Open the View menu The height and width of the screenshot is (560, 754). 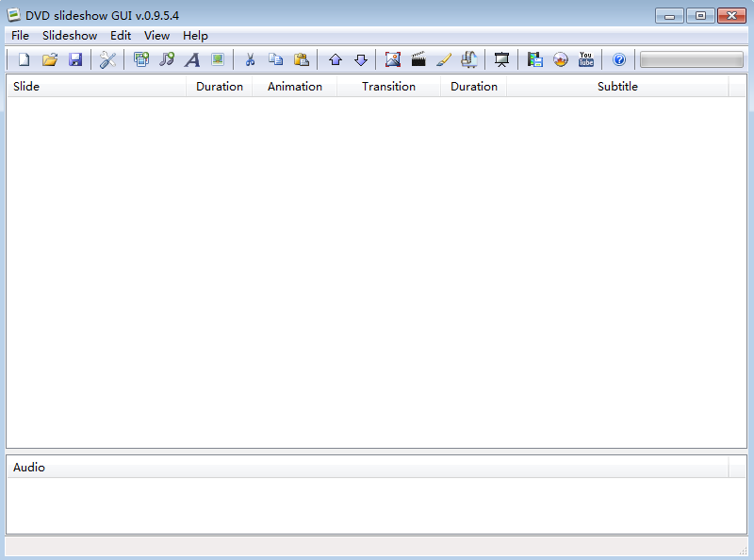[x=156, y=36]
